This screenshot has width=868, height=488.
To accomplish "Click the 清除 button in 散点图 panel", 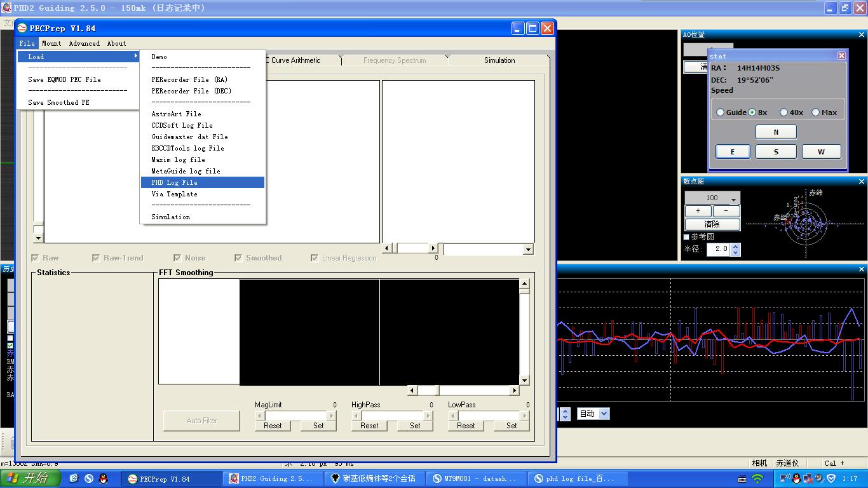I will (712, 224).
